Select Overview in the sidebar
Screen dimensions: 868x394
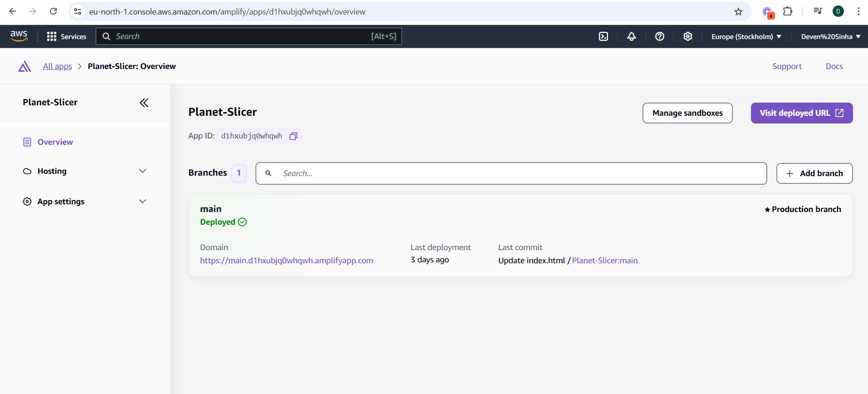(55, 142)
